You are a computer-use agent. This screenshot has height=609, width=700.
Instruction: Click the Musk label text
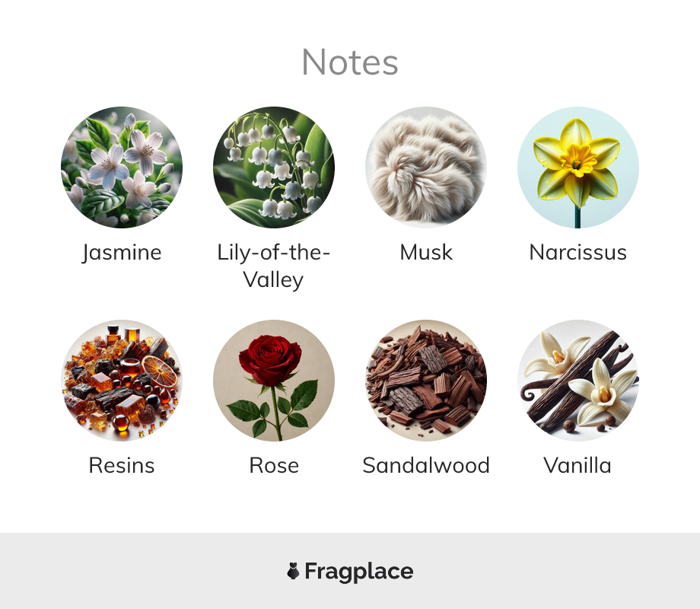(x=426, y=253)
